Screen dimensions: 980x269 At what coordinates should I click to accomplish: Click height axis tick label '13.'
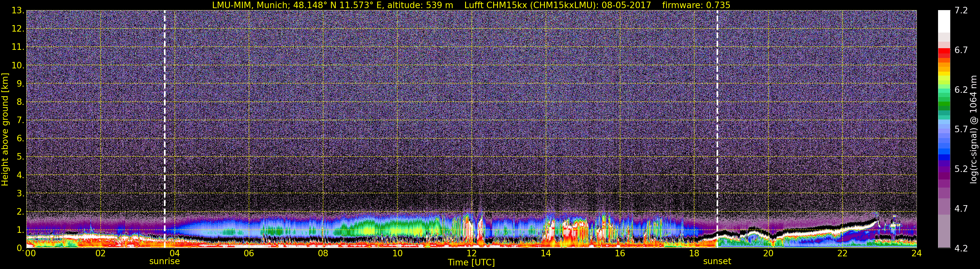click(x=18, y=11)
